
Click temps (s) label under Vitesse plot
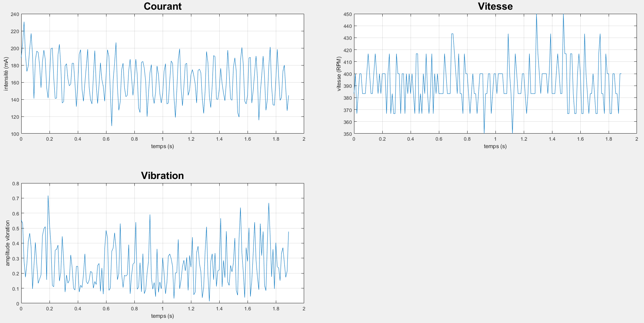point(495,146)
